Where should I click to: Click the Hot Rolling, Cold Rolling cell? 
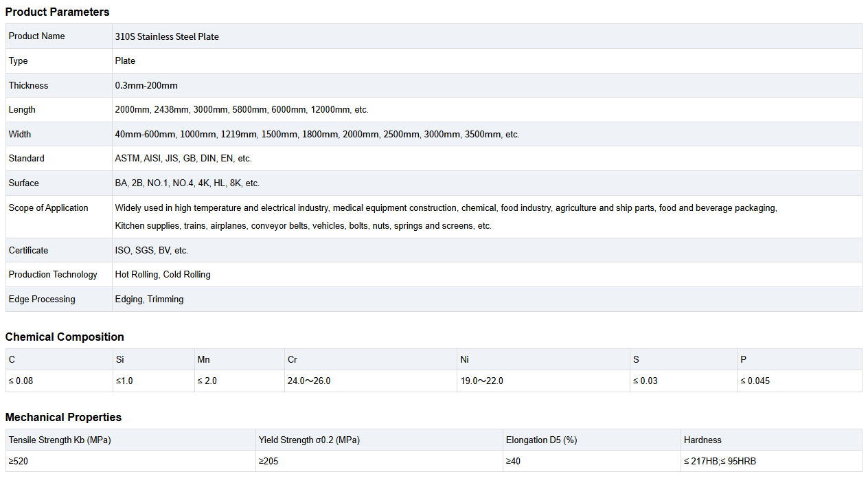pyautogui.click(x=163, y=275)
